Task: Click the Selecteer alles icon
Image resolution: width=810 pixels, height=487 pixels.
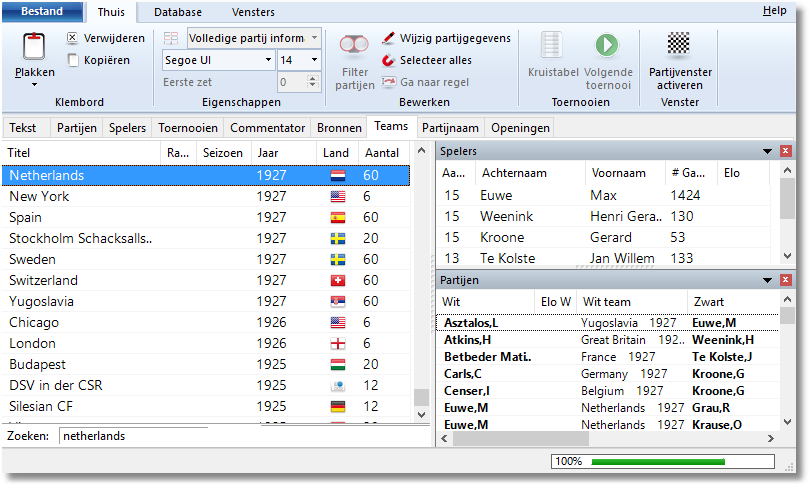Action: point(389,60)
